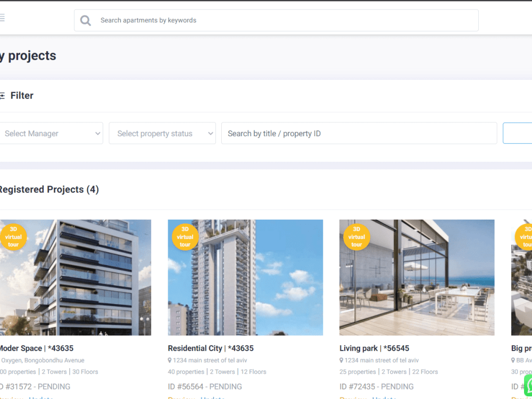Image resolution: width=532 pixels, height=399 pixels.
Task: Click the Filter sliders icon
Action: [2, 96]
